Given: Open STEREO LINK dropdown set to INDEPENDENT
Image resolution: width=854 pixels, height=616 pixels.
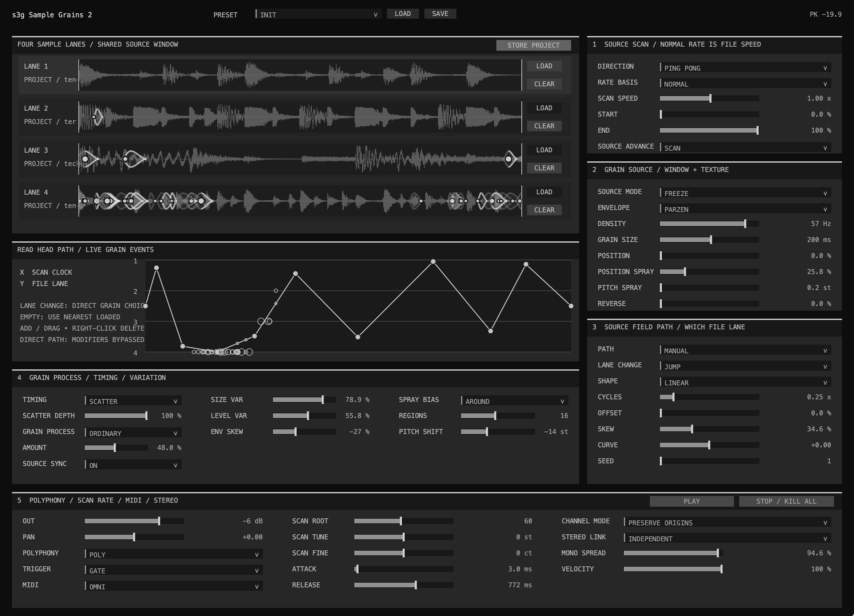Looking at the screenshot, I should point(727,538).
